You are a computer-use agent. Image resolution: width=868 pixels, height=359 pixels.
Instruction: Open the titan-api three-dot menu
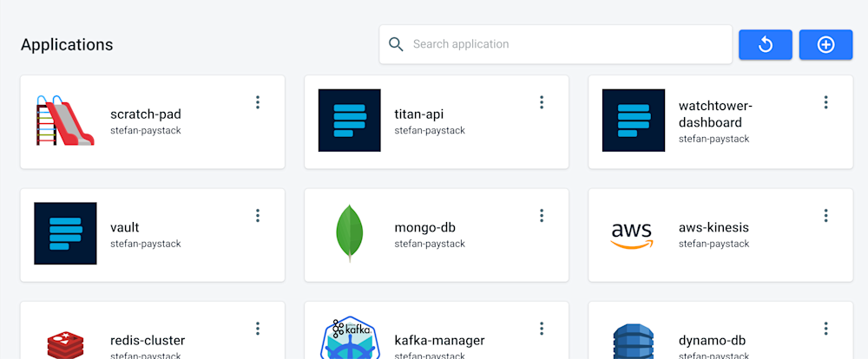coord(542,102)
